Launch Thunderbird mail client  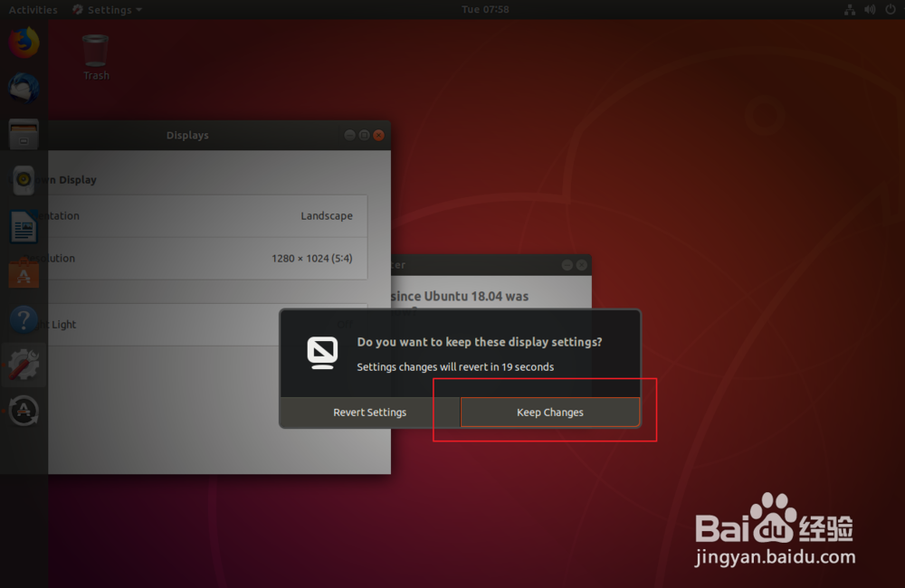click(x=23, y=88)
